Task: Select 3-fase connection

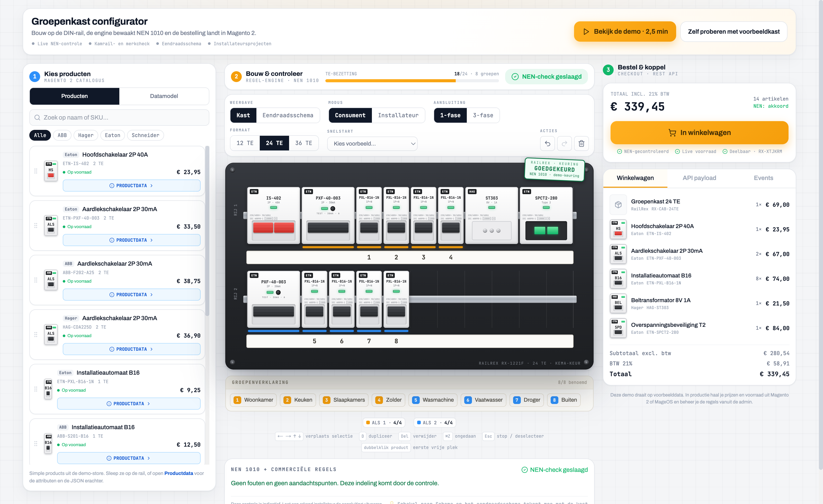Action: 483,115
